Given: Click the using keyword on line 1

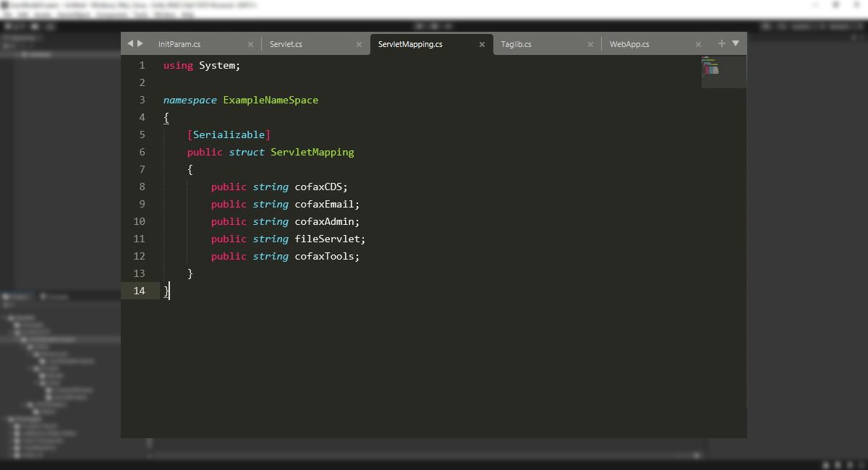Looking at the screenshot, I should click(x=178, y=65).
